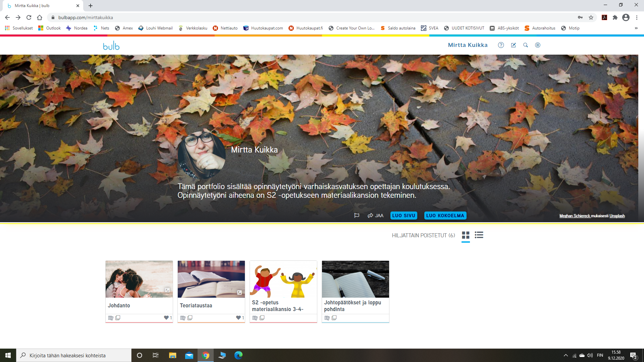
Task: Open the help question mark icon
Action: (x=501, y=45)
